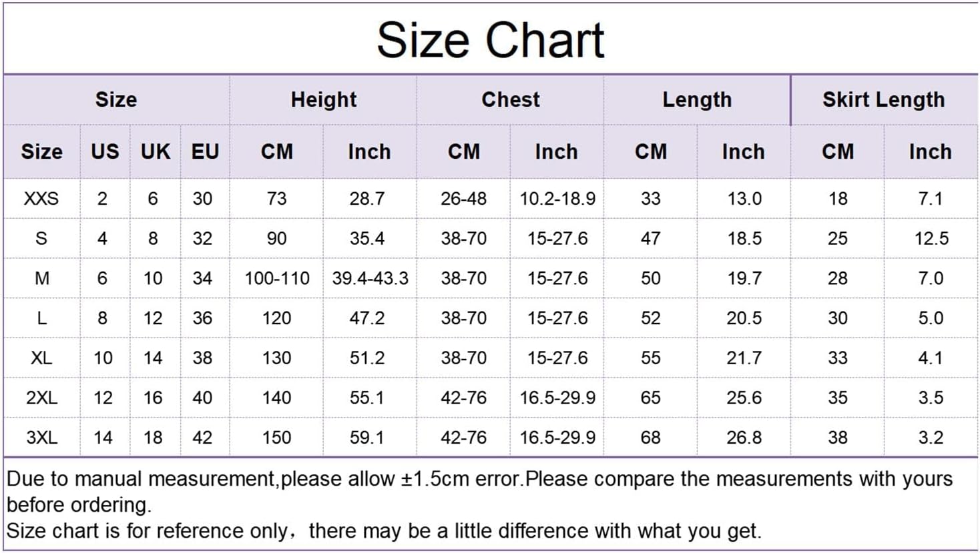Image resolution: width=980 pixels, height=553 pixels.
Task: Select the Height column group header
Action: [x=323, y=99]
